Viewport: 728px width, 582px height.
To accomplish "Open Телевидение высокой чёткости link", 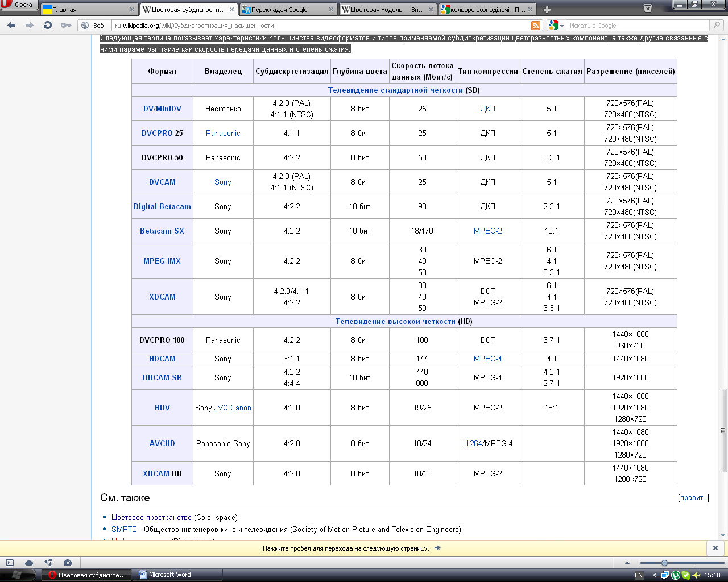I will coord(395,321).
